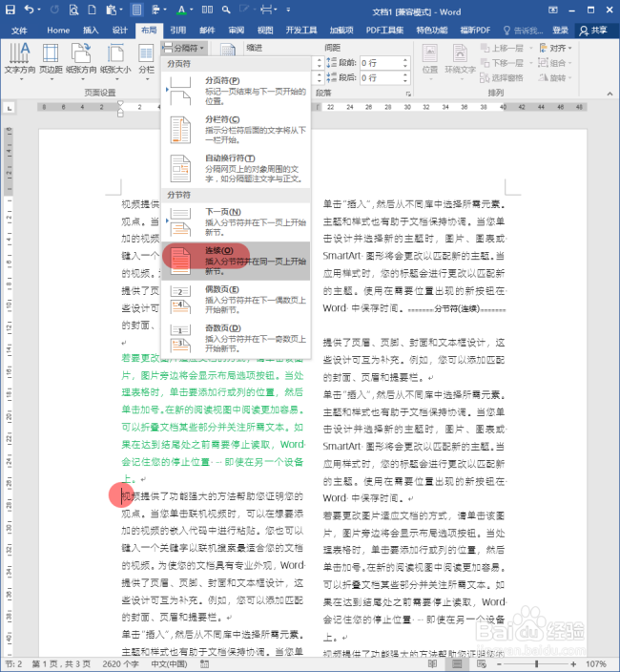Increase spacing after (段后) stepper
This screenshot has height=672, width=620.
click(405, 75)
